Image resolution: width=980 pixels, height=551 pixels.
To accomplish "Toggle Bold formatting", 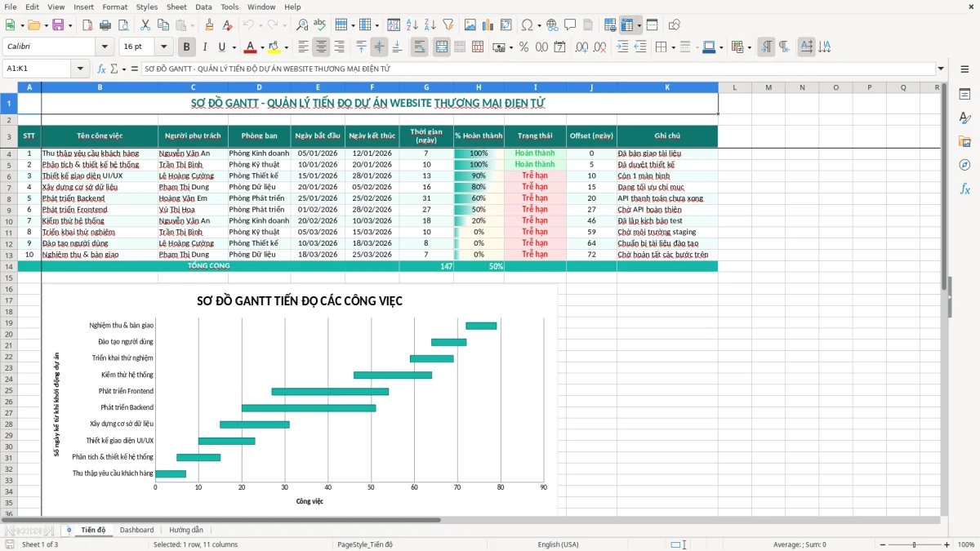I will tap(186, 47).
